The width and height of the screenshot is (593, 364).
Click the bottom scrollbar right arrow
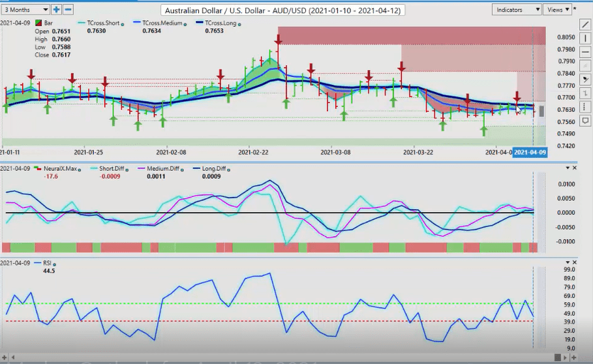click(x=566, y=357)
